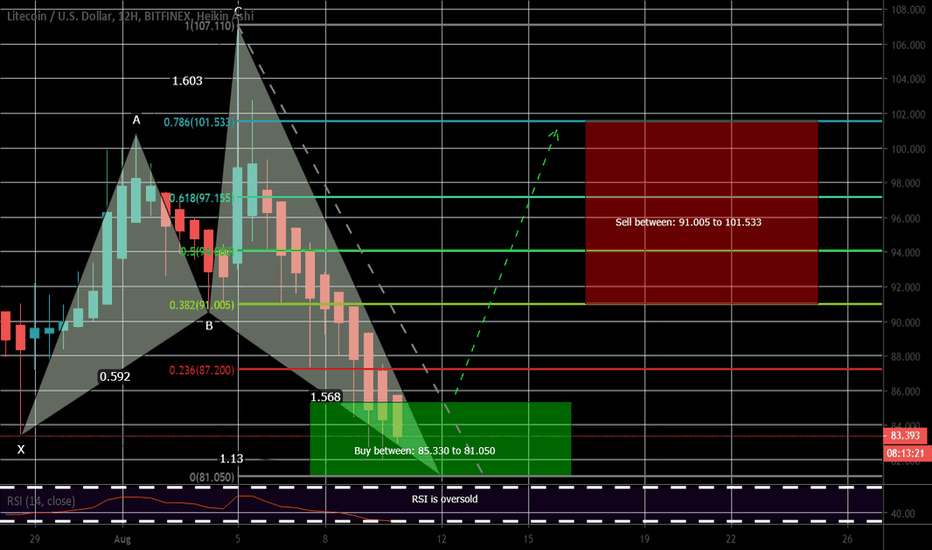932x550 pixels.
Task: Select the 1.603 ratio label
Action: point(187,81)
